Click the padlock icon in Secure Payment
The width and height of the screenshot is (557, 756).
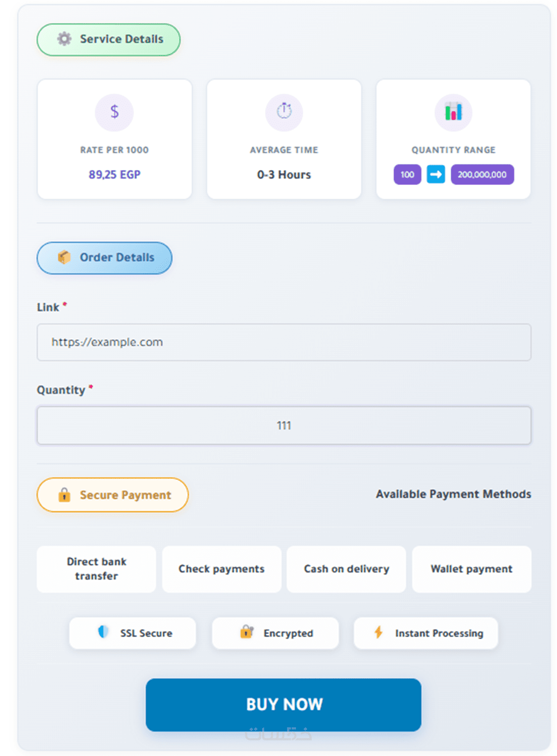pos(65,495)
